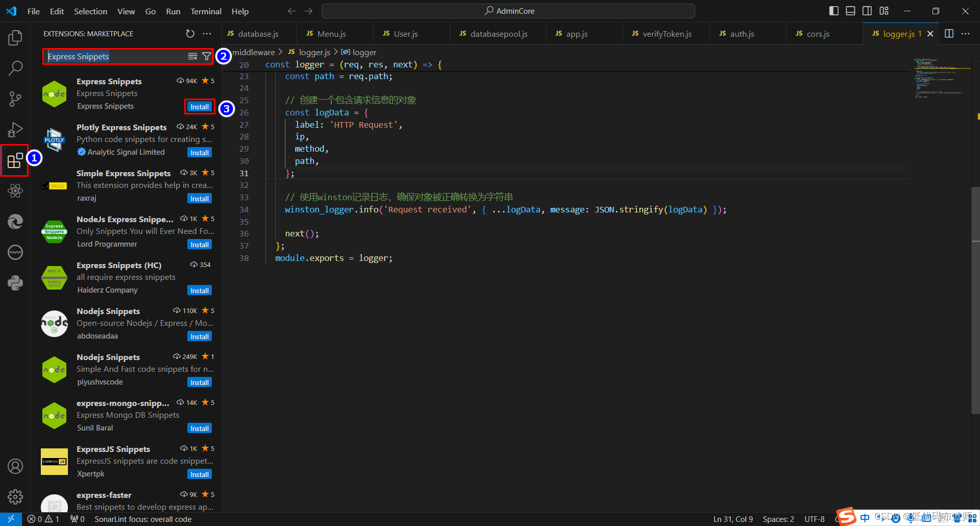Click the middleware breadcrumb

point(254,52)
